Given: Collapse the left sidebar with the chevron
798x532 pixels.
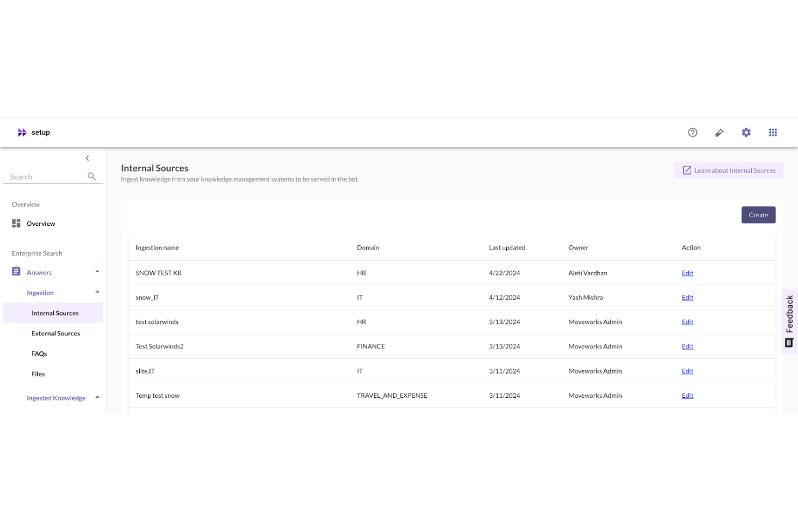Looking at the screenshot, I should coord(87,158).
